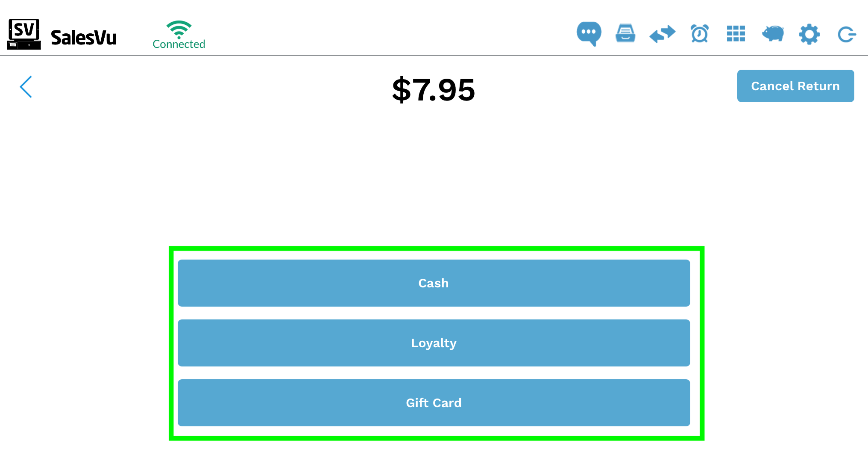Click the logout arrow icon

(846, 34)
